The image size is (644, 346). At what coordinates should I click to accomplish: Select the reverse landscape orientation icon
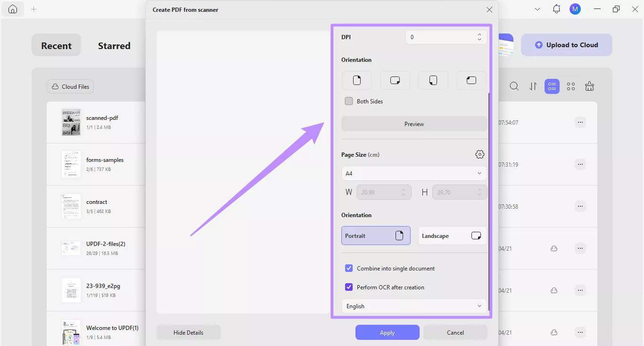coord(471,80)
